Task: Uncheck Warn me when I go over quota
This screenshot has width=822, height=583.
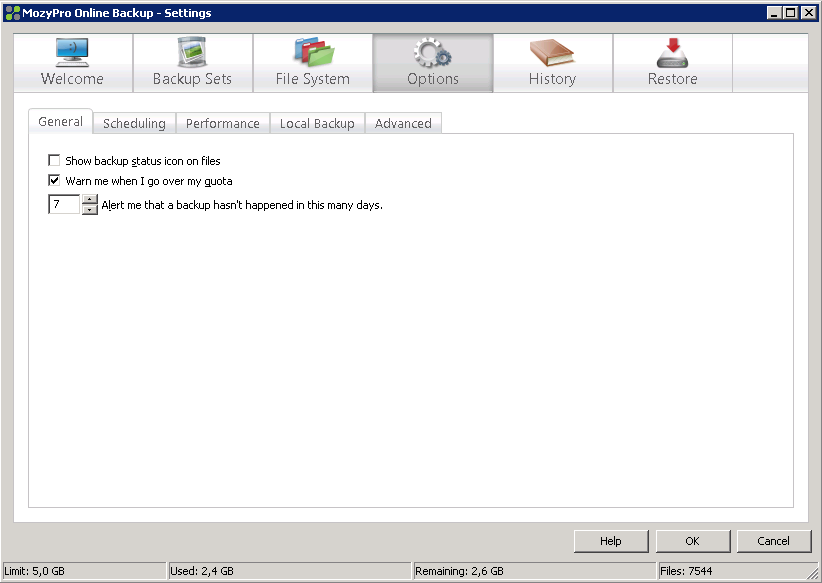Action: (x=54, y=180)
